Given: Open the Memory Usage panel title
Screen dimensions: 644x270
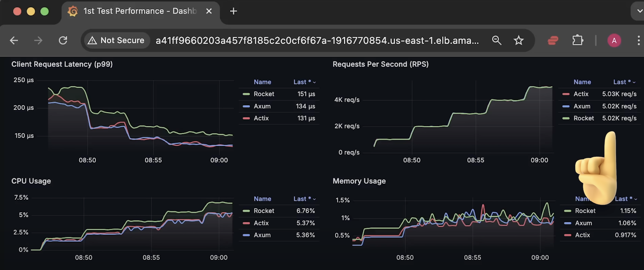Looking at the screenshot, I should point(359,181).
